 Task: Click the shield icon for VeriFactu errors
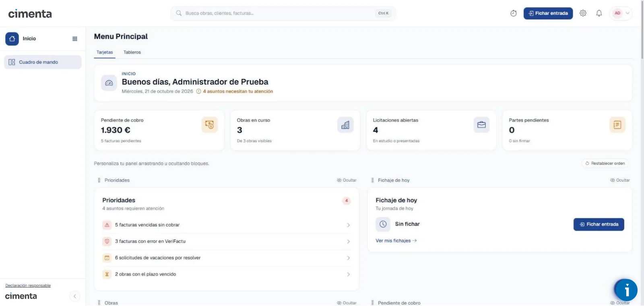[107, 242]
